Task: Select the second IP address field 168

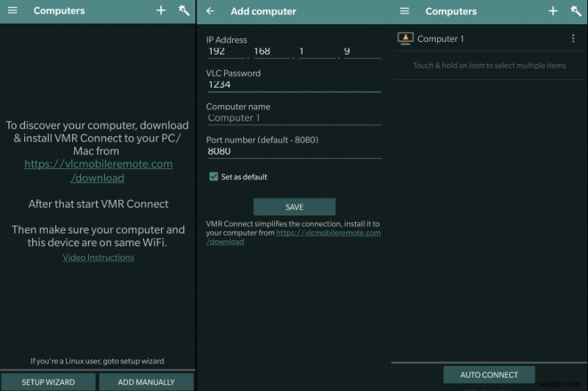Action: [x=271, y=51]
